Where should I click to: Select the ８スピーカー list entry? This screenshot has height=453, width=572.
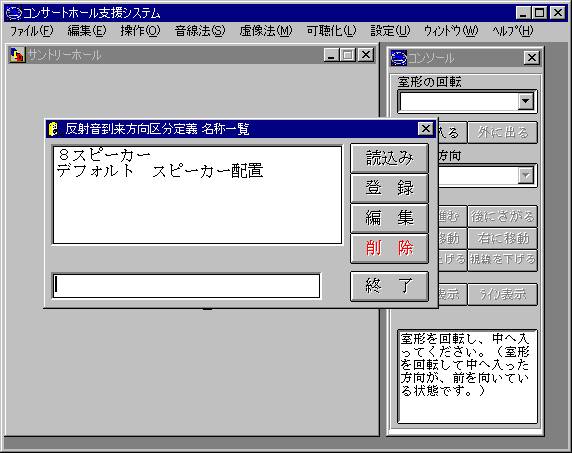coord(104,155)
